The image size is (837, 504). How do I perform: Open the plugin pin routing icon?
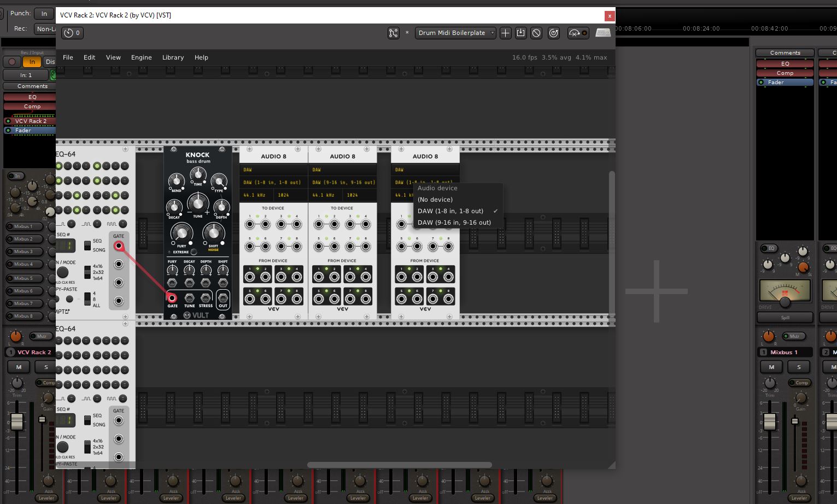tap(393, 33)
